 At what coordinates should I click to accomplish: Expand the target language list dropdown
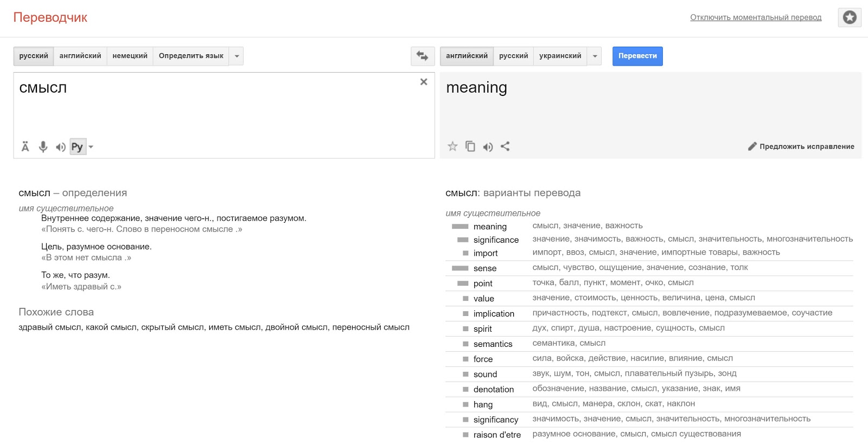coord(595,56)
